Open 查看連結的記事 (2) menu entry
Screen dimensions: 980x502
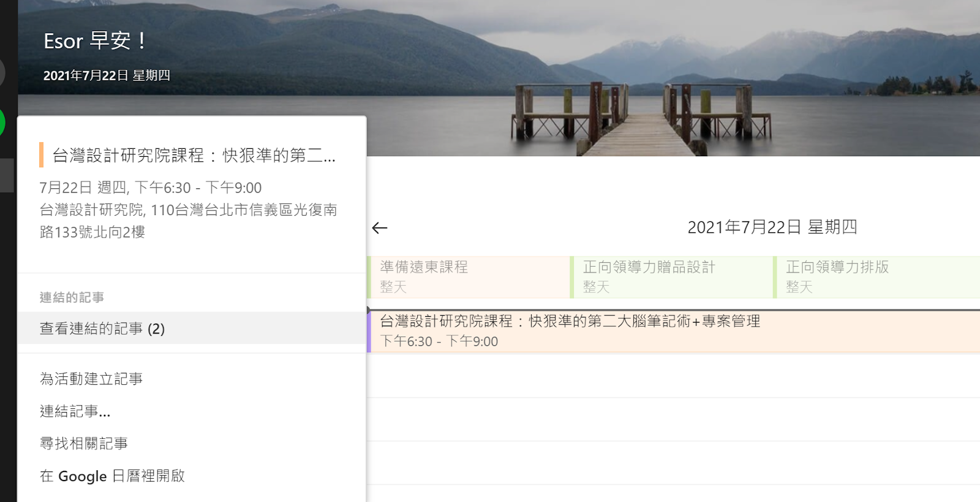click(192, 329)
